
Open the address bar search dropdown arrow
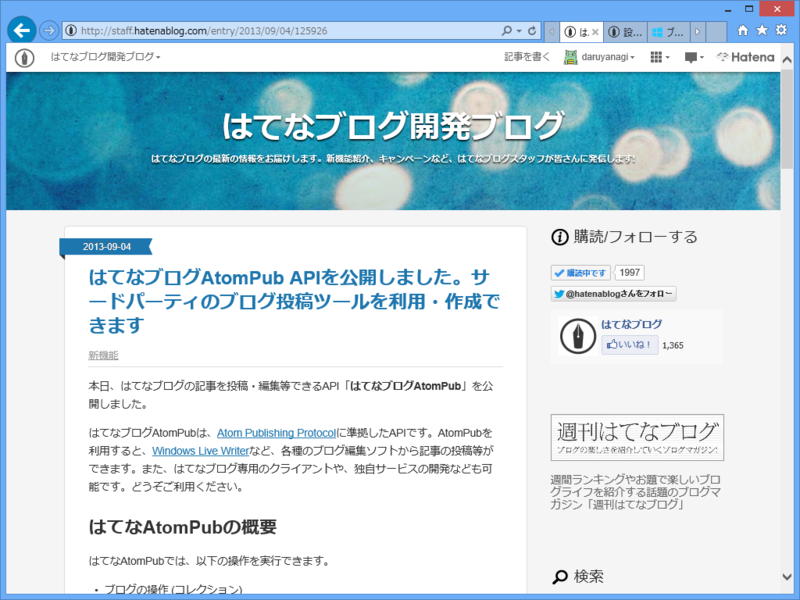click(x=519, y=31)
